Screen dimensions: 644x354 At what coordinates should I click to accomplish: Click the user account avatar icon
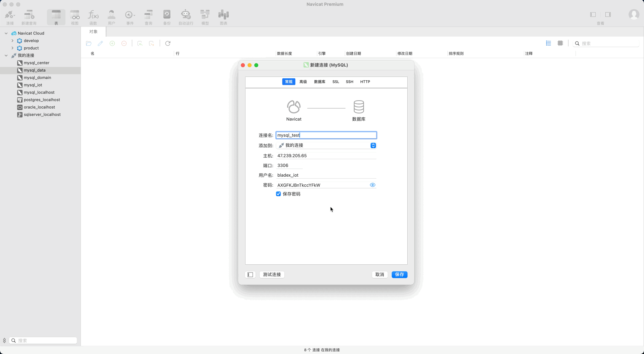click(x=634, y=15)
